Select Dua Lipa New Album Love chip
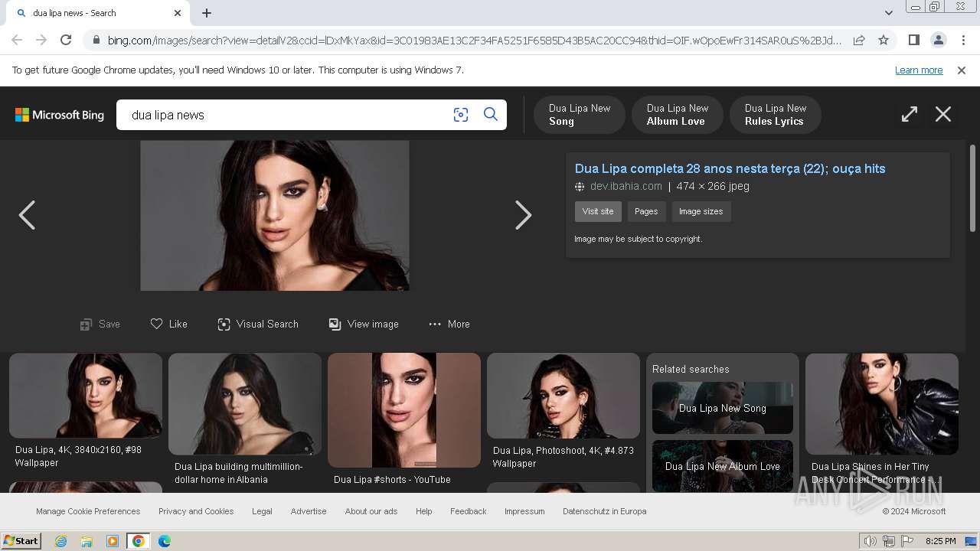The height and width of the screenshot is (551, 980). coord(678,115)
